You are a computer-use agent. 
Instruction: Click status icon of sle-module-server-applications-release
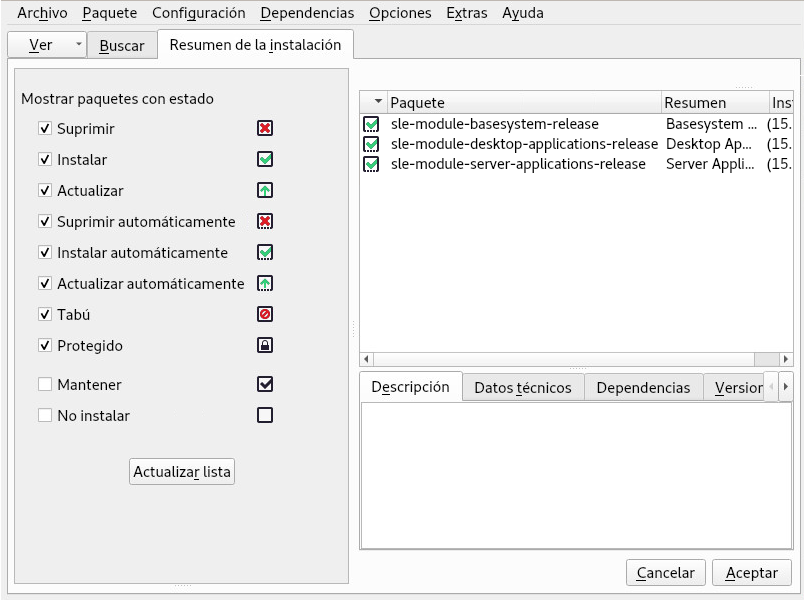(371, 164)
